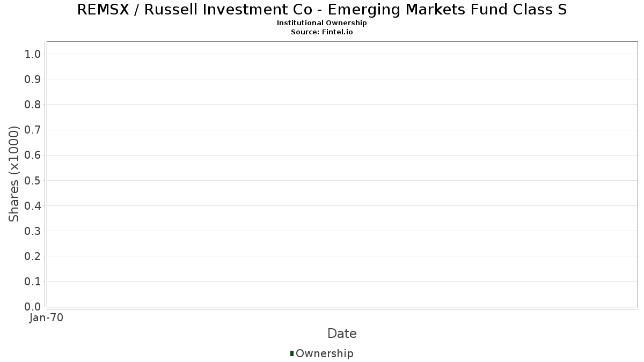
Task: Click the Date x-axis title
Action: [x=342, y=334]
